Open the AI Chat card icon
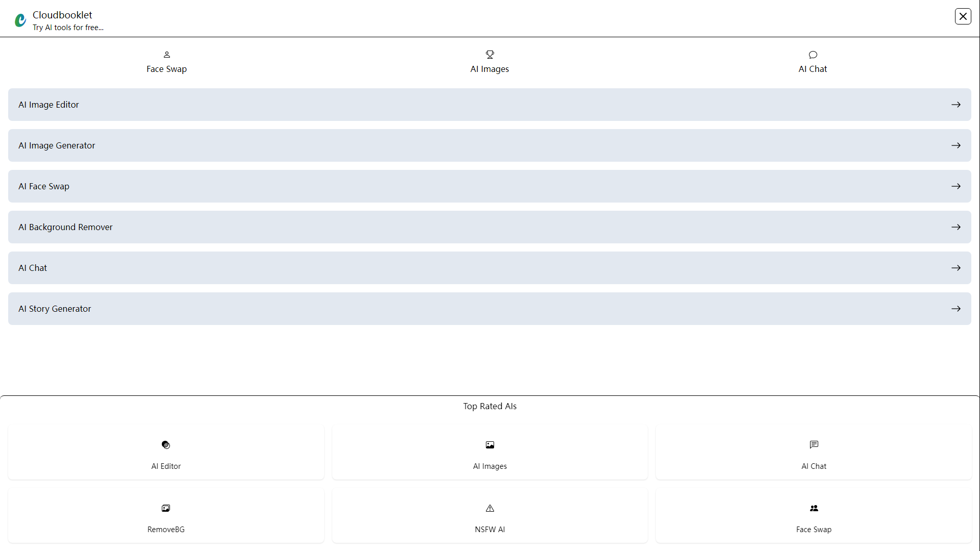 click(814, 445)
